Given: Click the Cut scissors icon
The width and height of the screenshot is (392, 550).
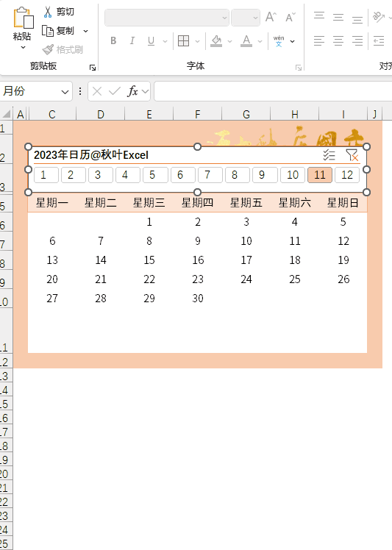Looking at the screenshot, I should (x=48, y=12).
